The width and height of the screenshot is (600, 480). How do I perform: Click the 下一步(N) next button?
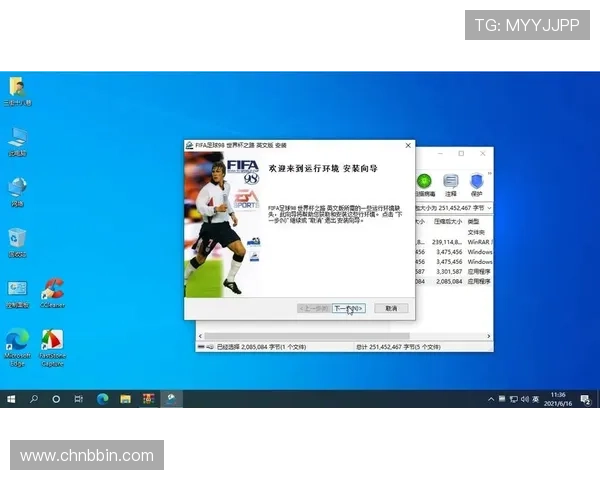coord(348,308)
